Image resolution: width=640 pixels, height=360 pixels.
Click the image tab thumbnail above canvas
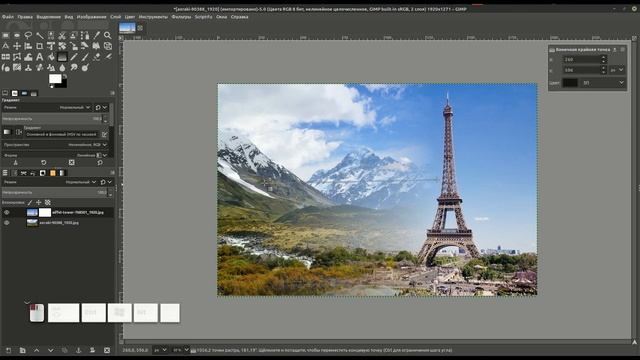click(127, 28)
